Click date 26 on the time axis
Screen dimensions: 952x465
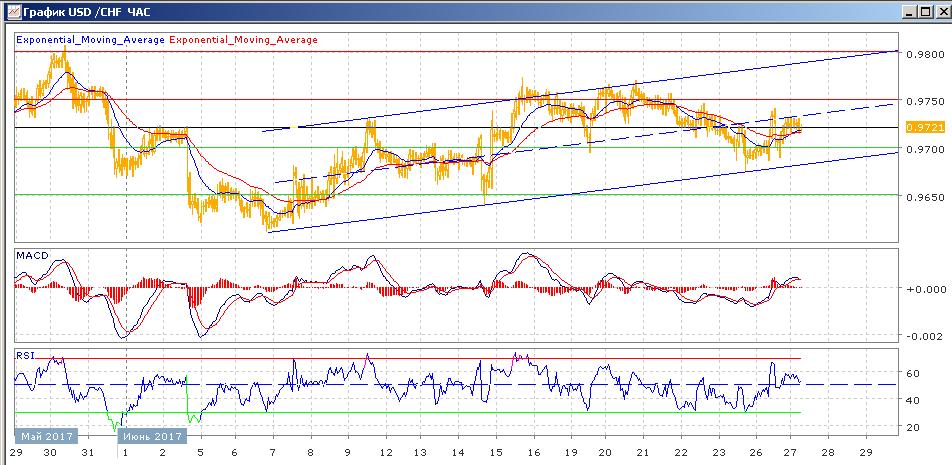756,453
